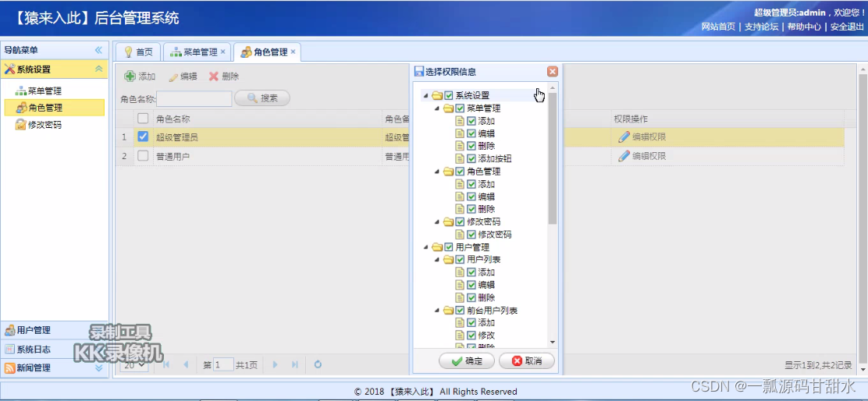This screenshot has width=868, height=401.
Task: Uncheck the 用户列表 permission checkbox
Action: [460, 259]
